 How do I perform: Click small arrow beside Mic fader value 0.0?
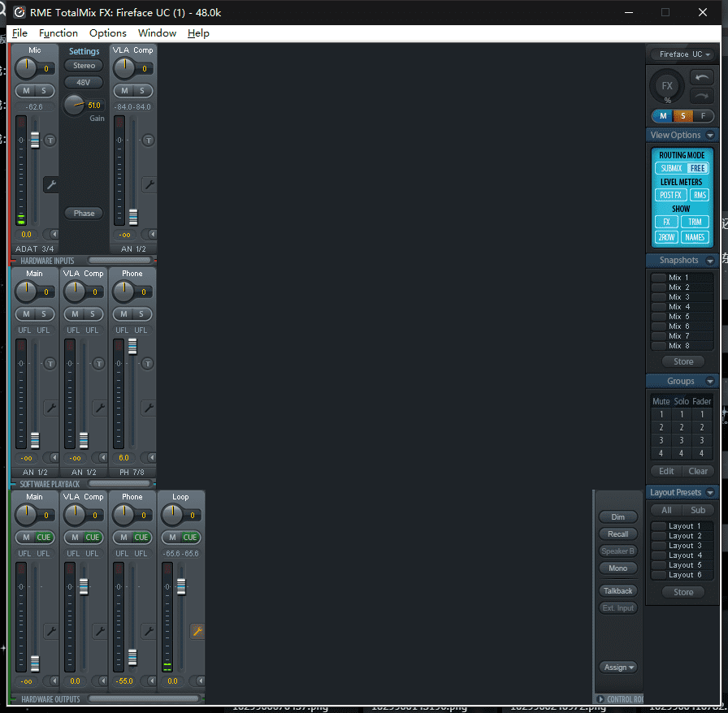(54, 235)
